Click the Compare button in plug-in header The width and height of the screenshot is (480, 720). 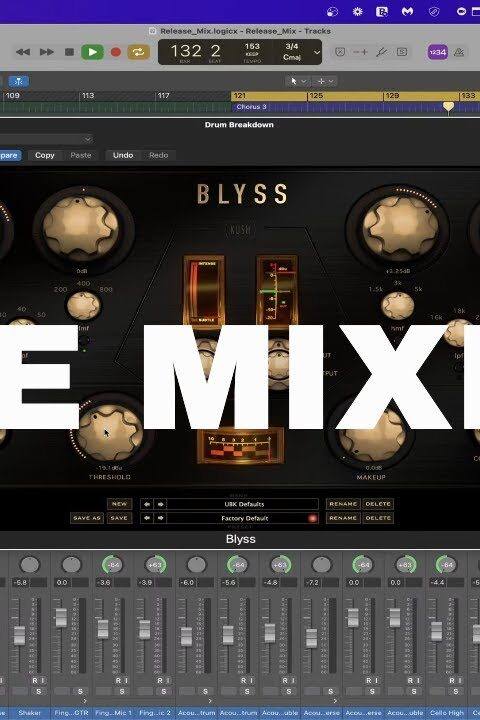pos(10,155)
